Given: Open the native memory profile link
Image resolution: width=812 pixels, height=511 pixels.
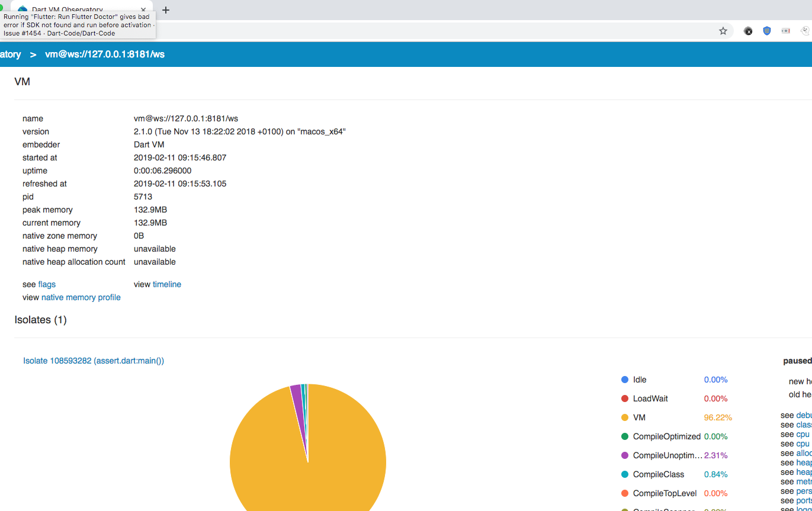Looking at the screenshot, I should (x=81, y=297).
